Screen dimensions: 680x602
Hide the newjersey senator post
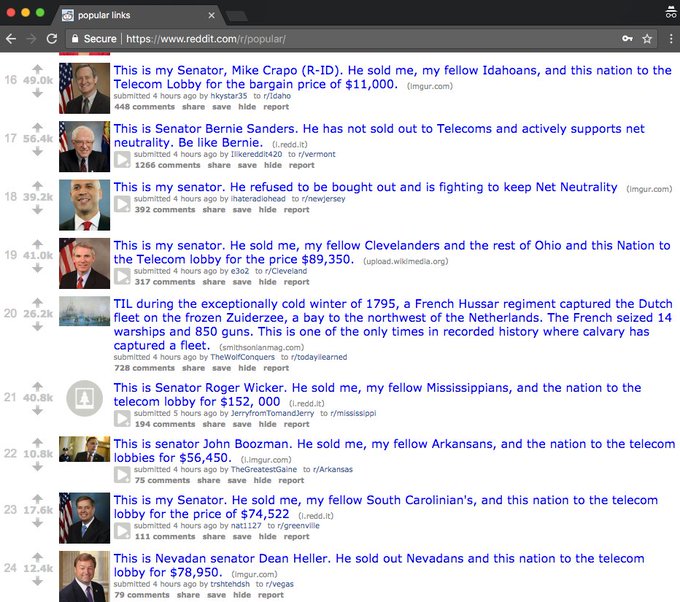click(x=268, y=209)
